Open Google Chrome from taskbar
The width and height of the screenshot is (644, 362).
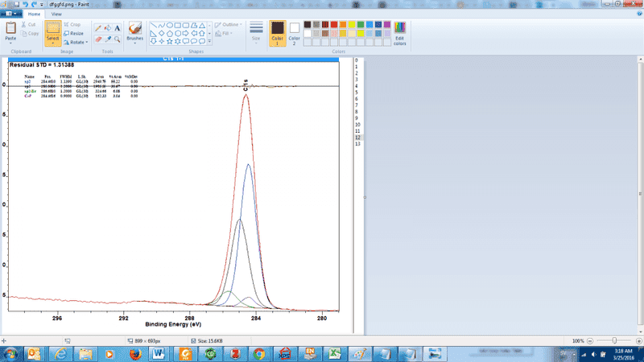[258, 354]
